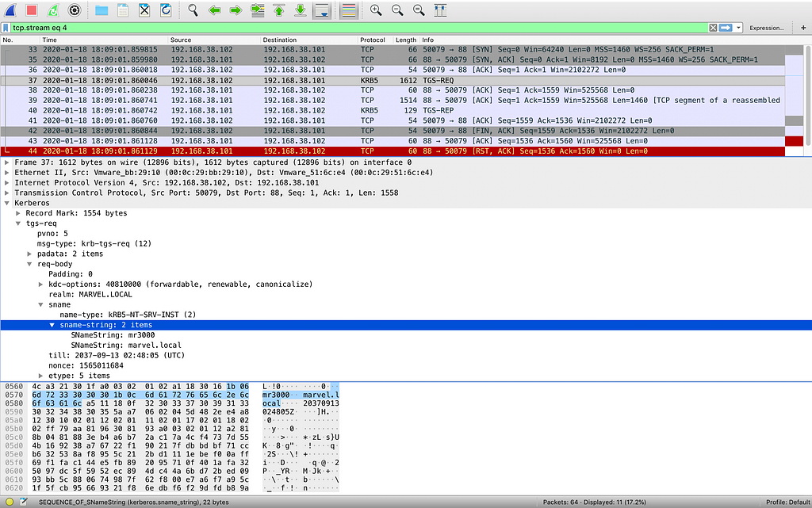Screen dimensions: 812x508
Task: Collapse the req-body node
Action: pos(29,264)
